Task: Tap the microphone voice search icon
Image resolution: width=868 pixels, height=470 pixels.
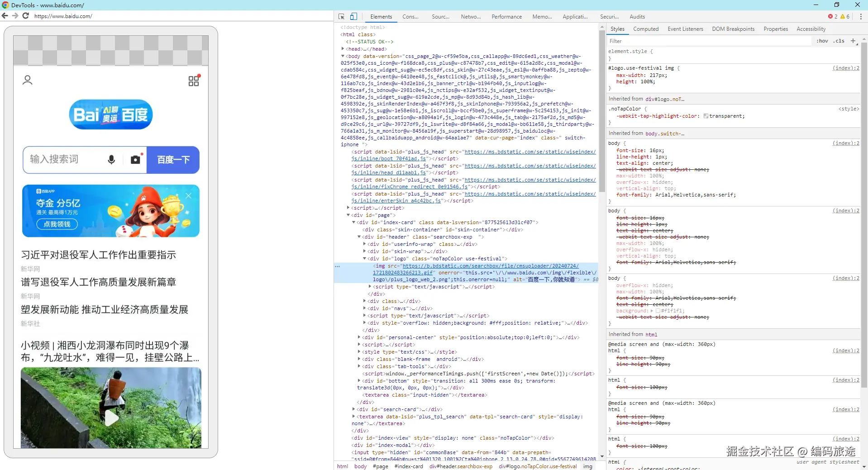Action: [x=111, y=159]
